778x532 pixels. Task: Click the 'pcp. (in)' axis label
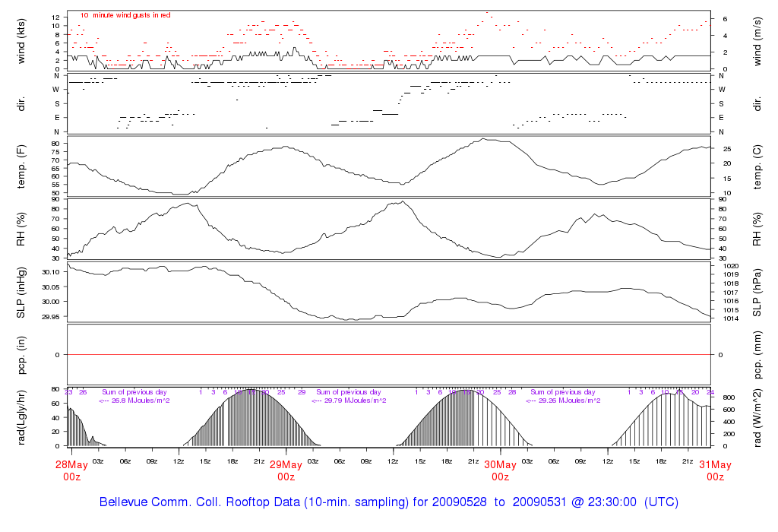click(x=21, y=355)
